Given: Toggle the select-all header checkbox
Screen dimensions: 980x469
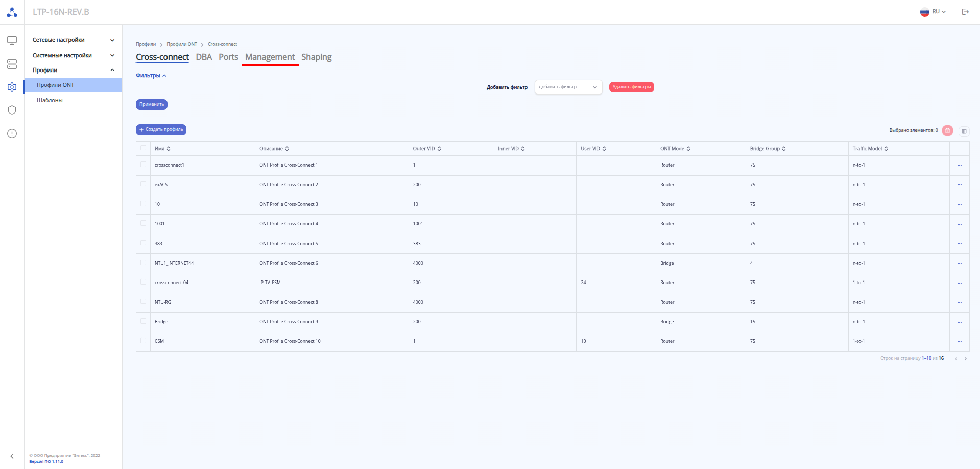Looking at the screenshot, I should coord(143,148).
